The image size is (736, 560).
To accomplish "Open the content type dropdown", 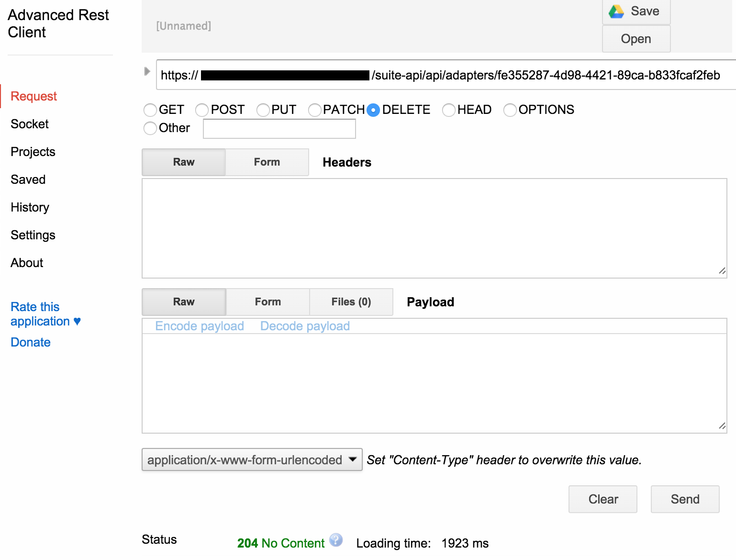I will coord(252,459).
